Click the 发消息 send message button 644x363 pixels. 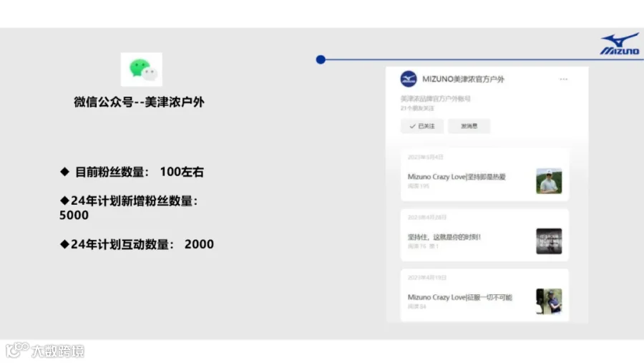pyautogui.click(x=469, y=126)
